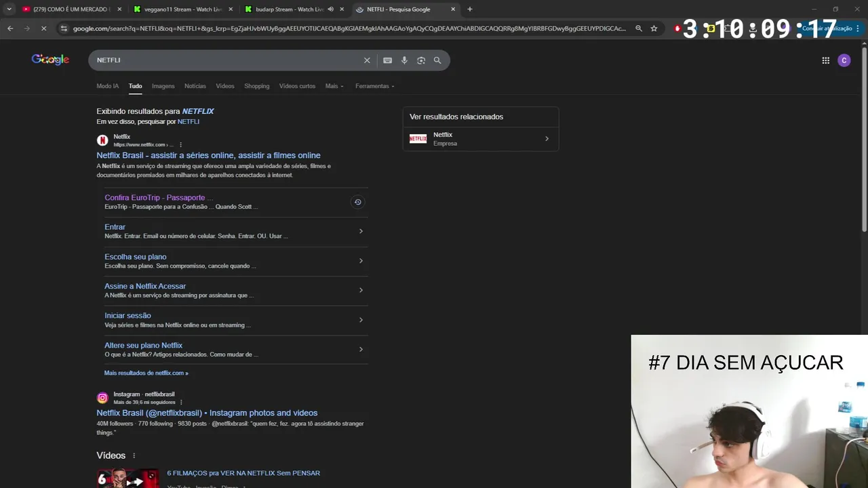Screen dimensions: 868x488
Task: Open the Google apps grid
Action: pos(825,60)
